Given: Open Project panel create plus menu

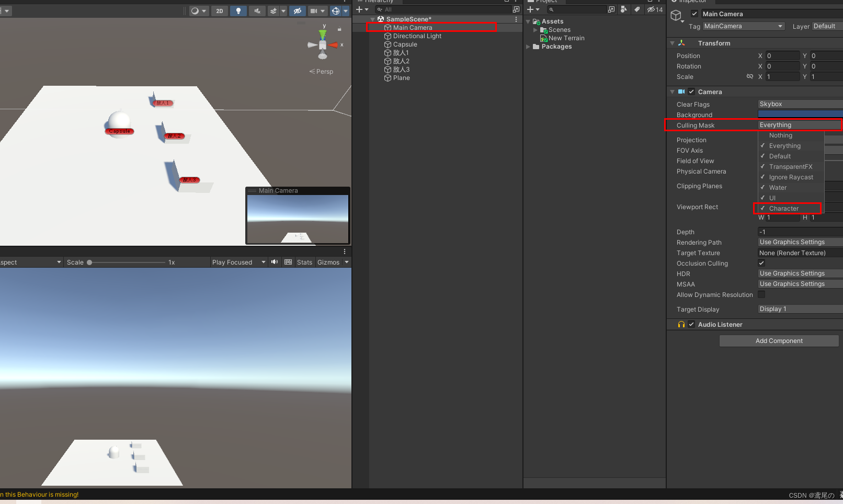Looking at the screenshot, I should [533, 9].
